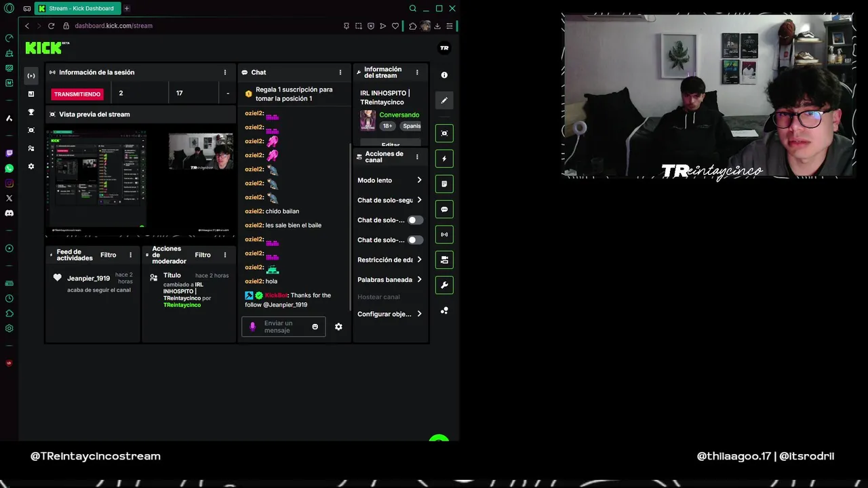
Task: Toggle the second Chat de solo-... switch
Action: pyautogui.click(x=415, y=240)
